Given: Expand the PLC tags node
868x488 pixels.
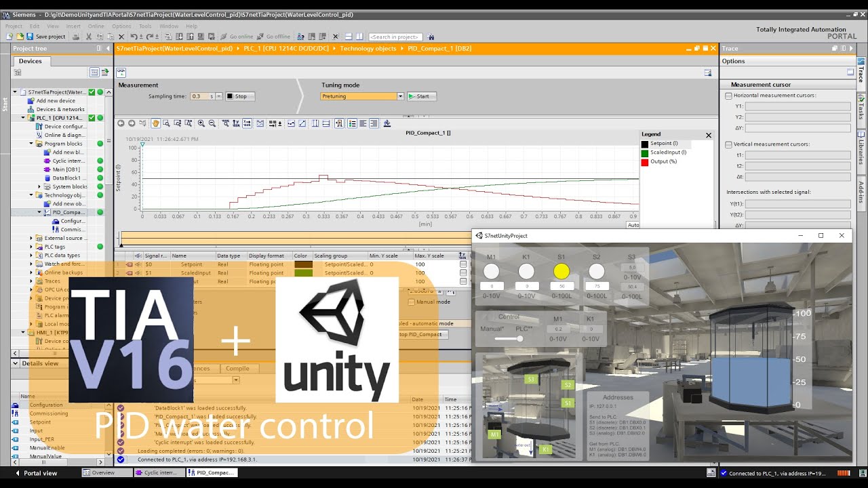Looking at the screenshot, I should click(31, 247).
